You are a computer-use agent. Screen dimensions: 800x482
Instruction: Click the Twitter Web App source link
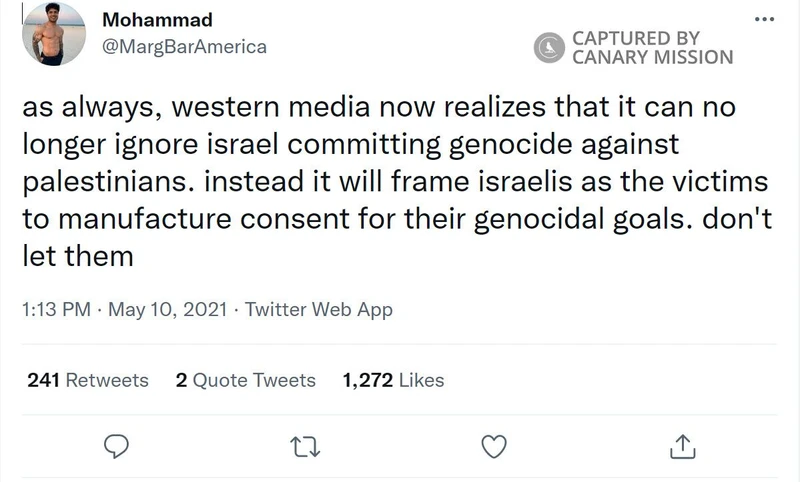pos(319,309)
